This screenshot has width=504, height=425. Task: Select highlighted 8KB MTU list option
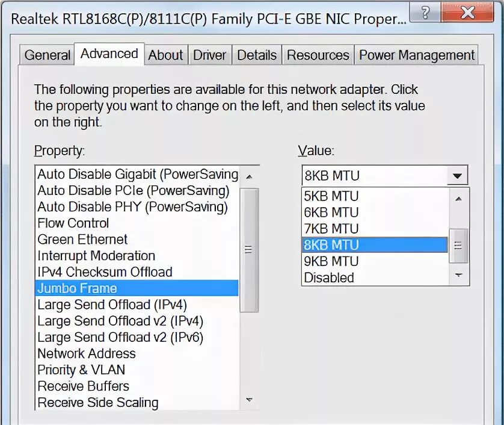[375, 245]
